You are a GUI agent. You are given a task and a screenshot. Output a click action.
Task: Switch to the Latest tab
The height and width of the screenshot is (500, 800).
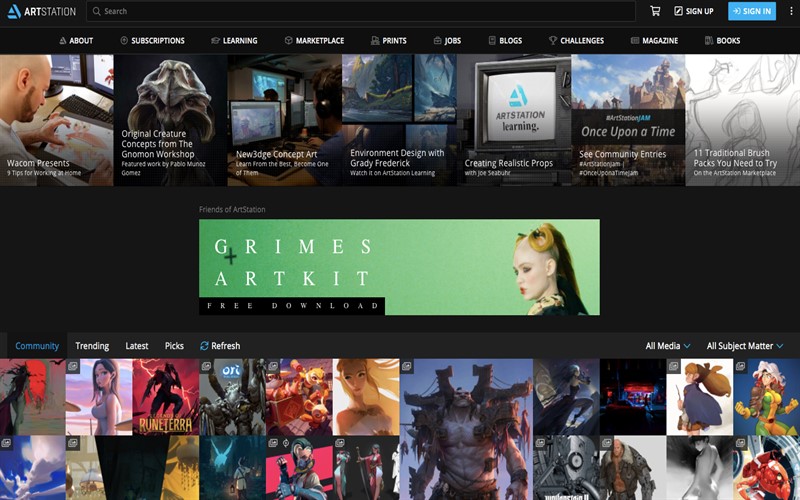click(137, 346)
